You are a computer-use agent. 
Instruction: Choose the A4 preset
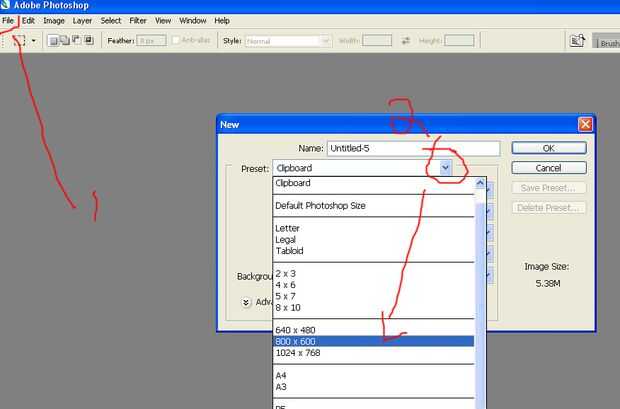pyautogui.click(x=374, y=375)
